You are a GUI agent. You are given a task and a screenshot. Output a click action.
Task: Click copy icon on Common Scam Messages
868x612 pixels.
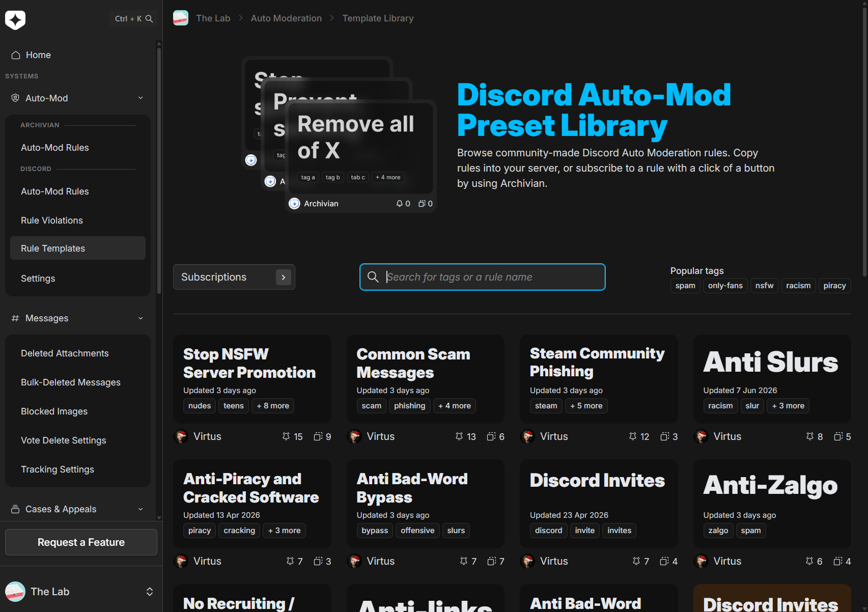491,436
